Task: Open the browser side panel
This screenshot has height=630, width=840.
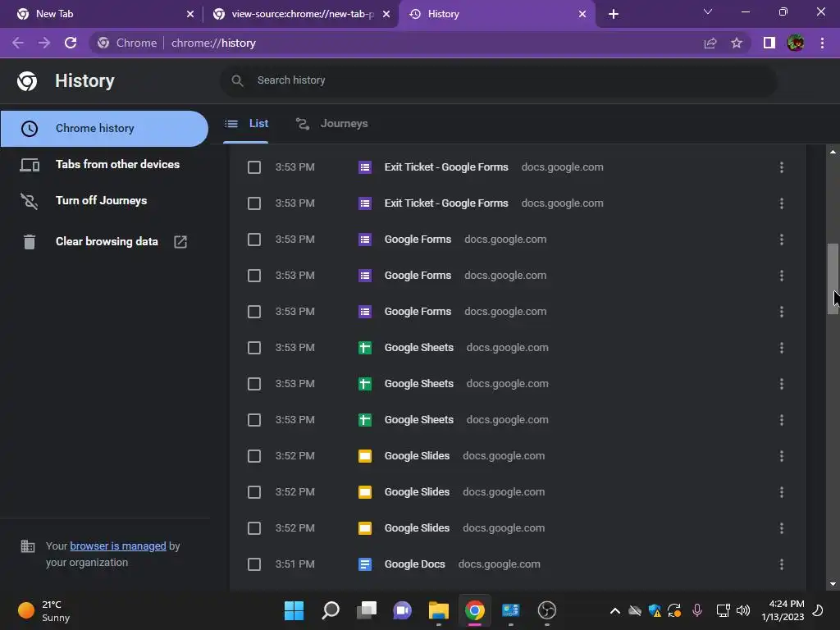Action: pos(769,43)
